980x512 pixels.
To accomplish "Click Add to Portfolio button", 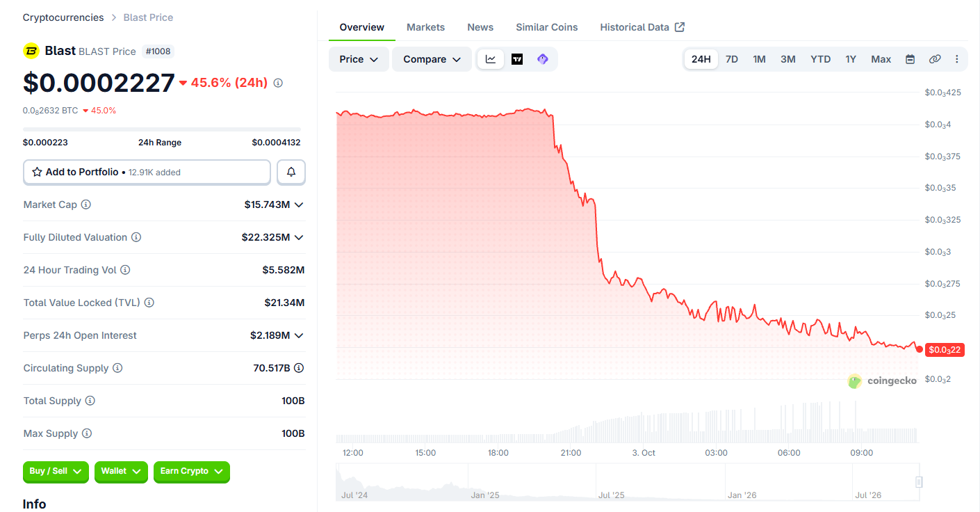I will [x=147, y=172].
